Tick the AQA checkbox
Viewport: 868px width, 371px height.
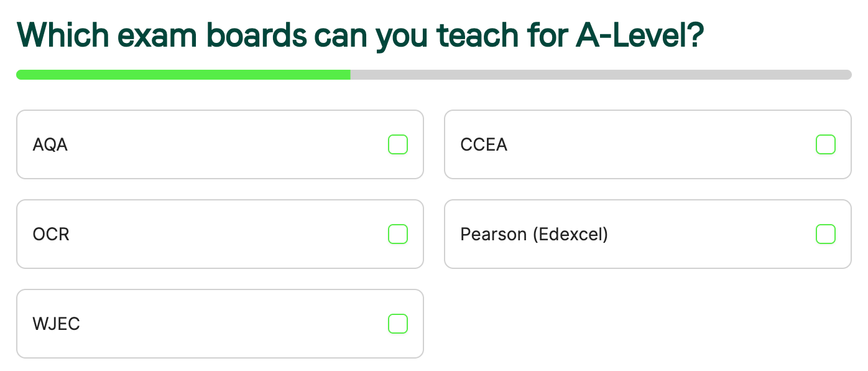point(398,144)
